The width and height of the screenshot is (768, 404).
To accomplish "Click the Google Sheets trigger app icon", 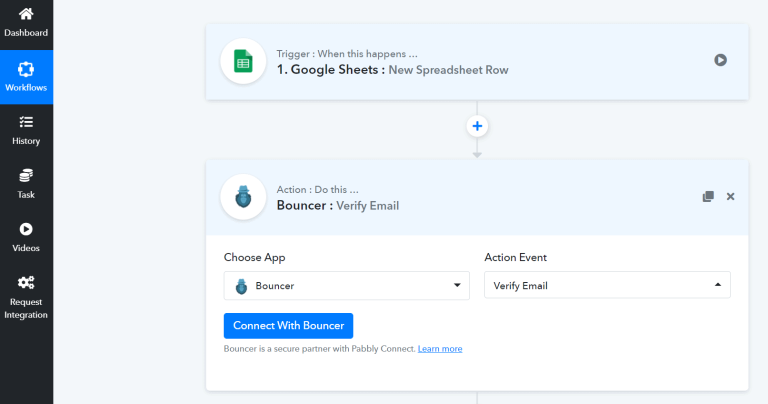I will [243, 61].
